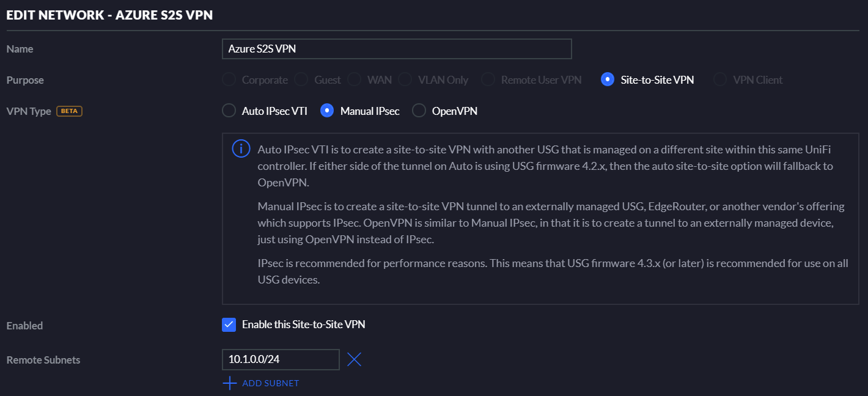Click the VPN Type label
Image resolution: width=868 pixels, height=396 pixels.
click(x=29, y=111)
